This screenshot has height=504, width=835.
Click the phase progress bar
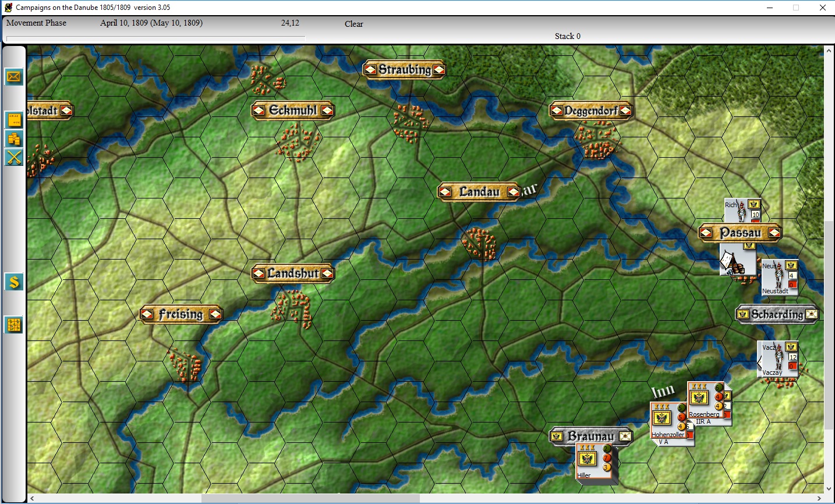pos(155,38)
